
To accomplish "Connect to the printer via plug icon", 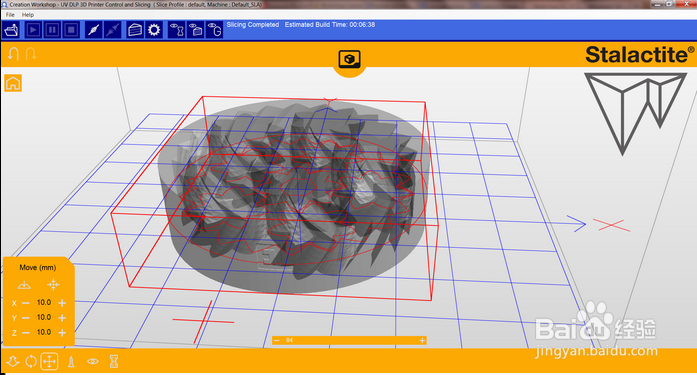I will point(93,30).
